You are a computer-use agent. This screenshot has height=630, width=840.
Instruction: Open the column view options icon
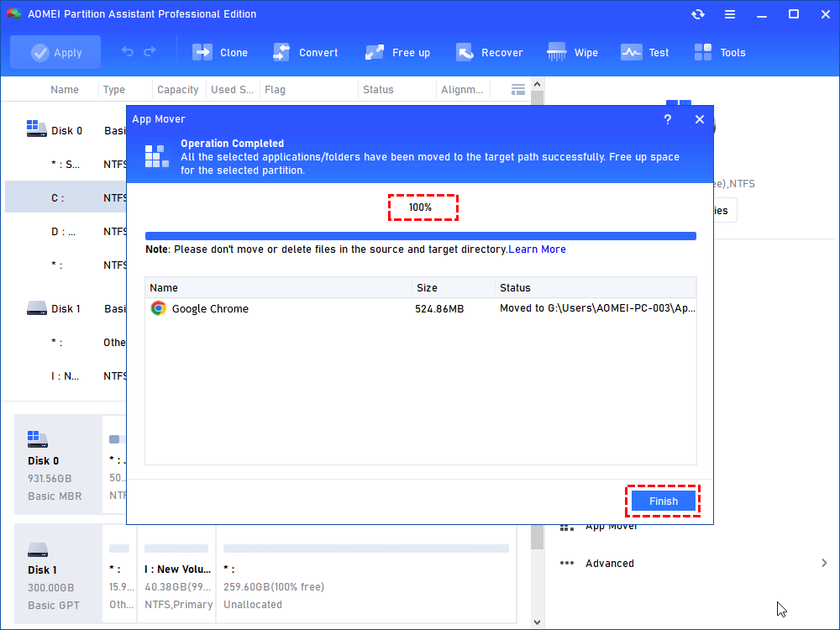click(518, 90)
